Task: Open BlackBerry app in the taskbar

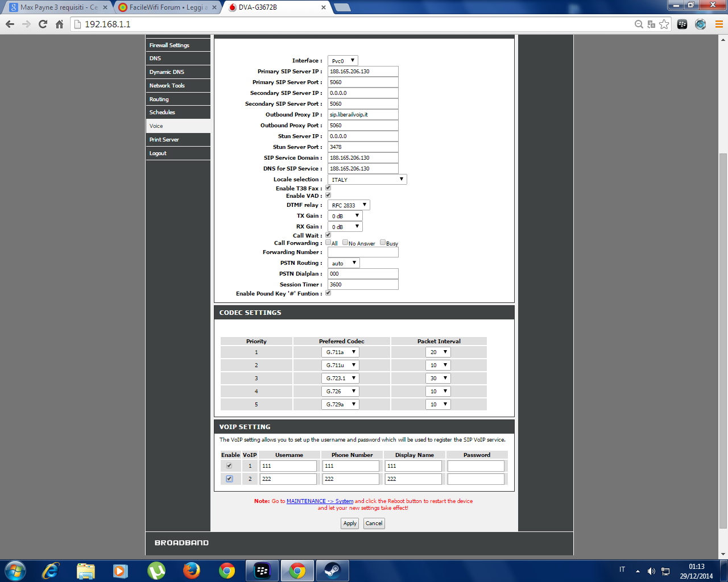Action: (262, 570)
